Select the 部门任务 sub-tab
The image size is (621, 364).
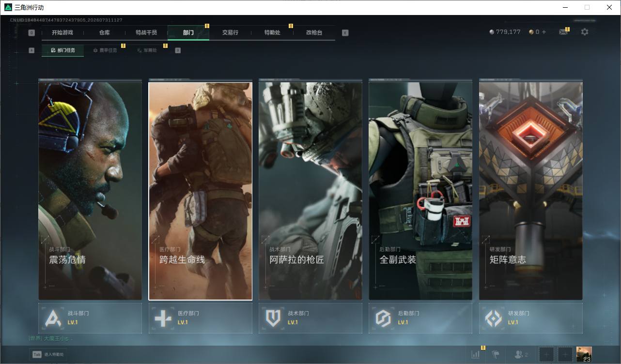coord(62,50)
